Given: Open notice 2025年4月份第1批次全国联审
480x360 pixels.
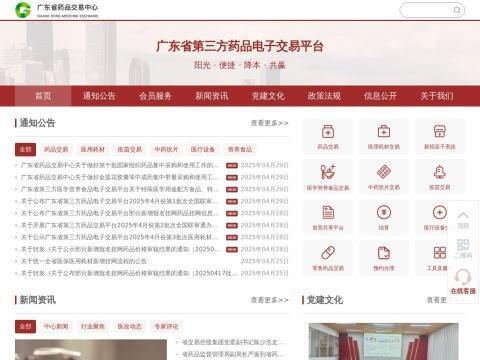Looking at the screenshot, I should pyautogui.click(x=119, y=201).
